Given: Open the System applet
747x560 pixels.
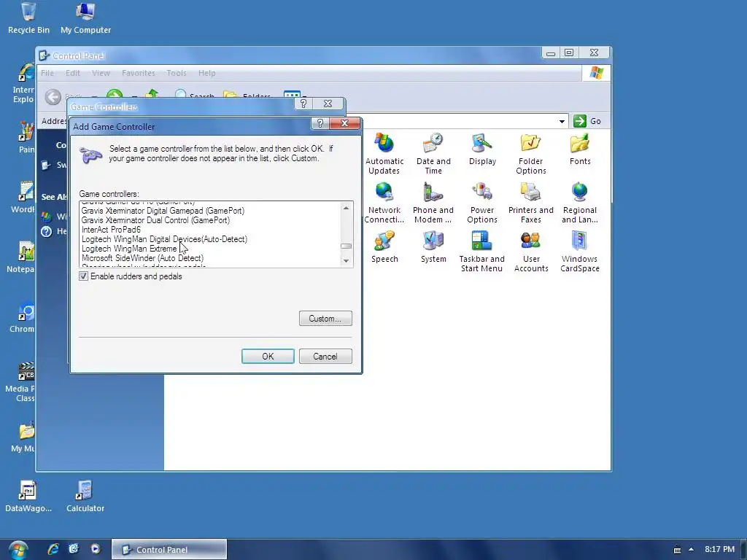Looking at the screenshot, I should [433, 246].
